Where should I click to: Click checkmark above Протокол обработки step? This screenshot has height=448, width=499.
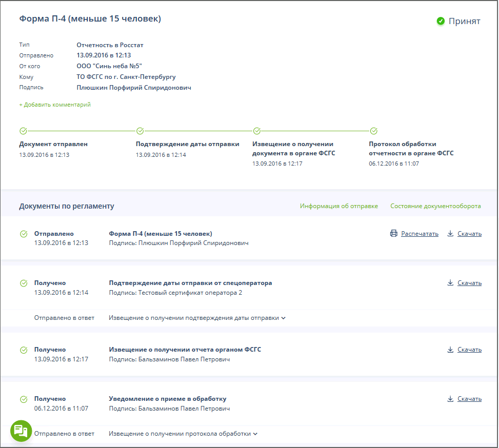(373, 131)
